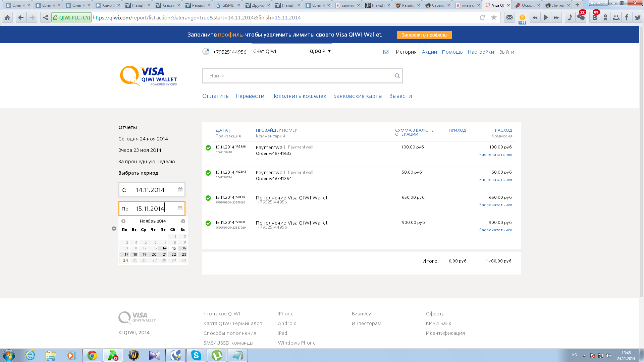This screenshot has width=644, height=362.
Task: Go to the previous month in the calendar
Action: tap(123, 221)
